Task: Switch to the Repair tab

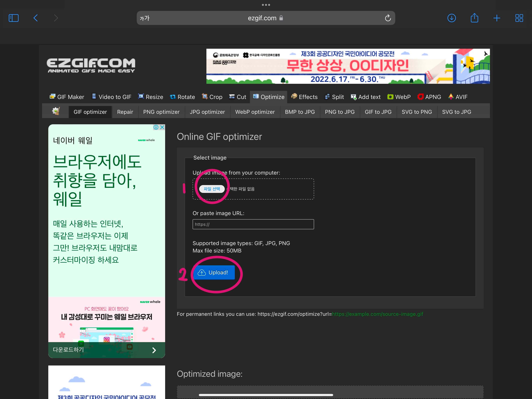Action: point(125,112)
